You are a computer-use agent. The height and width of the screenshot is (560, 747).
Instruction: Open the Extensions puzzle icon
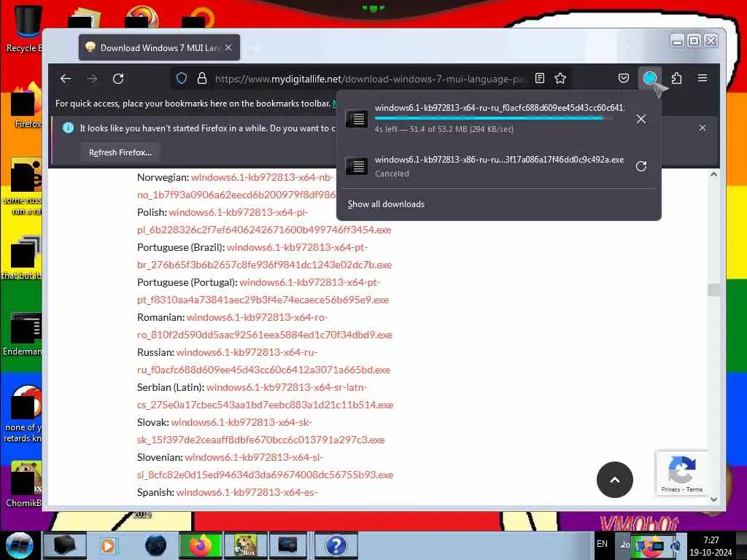pos(676,78)
